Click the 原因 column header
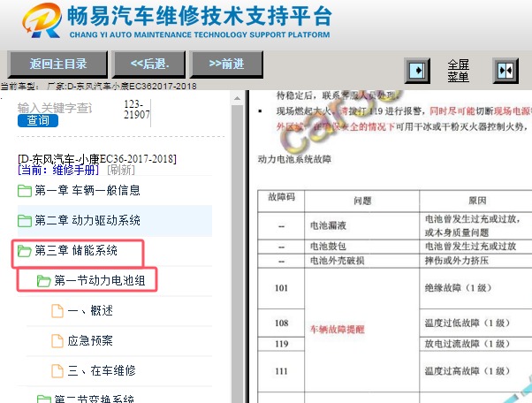532x403 pixels. tap(477, 201)
